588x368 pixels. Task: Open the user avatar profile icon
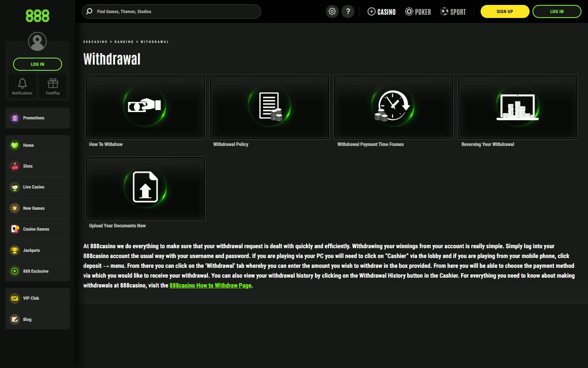(37, 41)
